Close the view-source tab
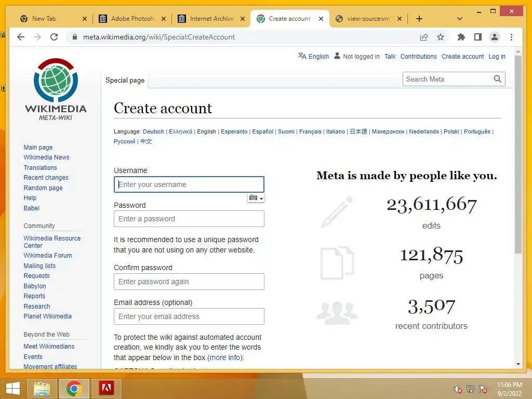 [400, 19]
